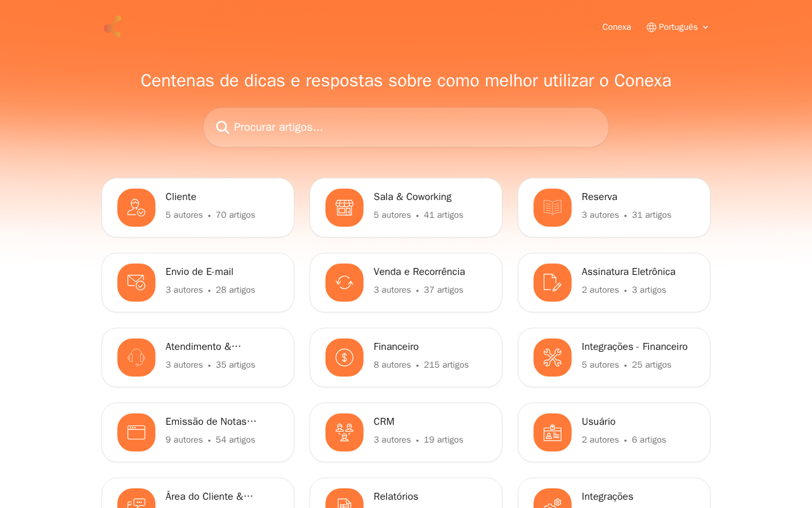Image resolution: width=812 pixels, height=508 pixels.
Task: Open the Reserva book icon
Action: 553,208
